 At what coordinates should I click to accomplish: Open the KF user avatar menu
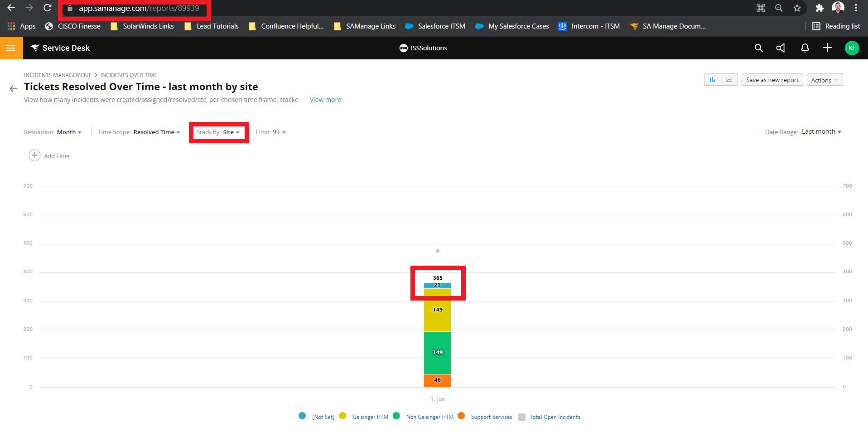(x=852, y=48)
